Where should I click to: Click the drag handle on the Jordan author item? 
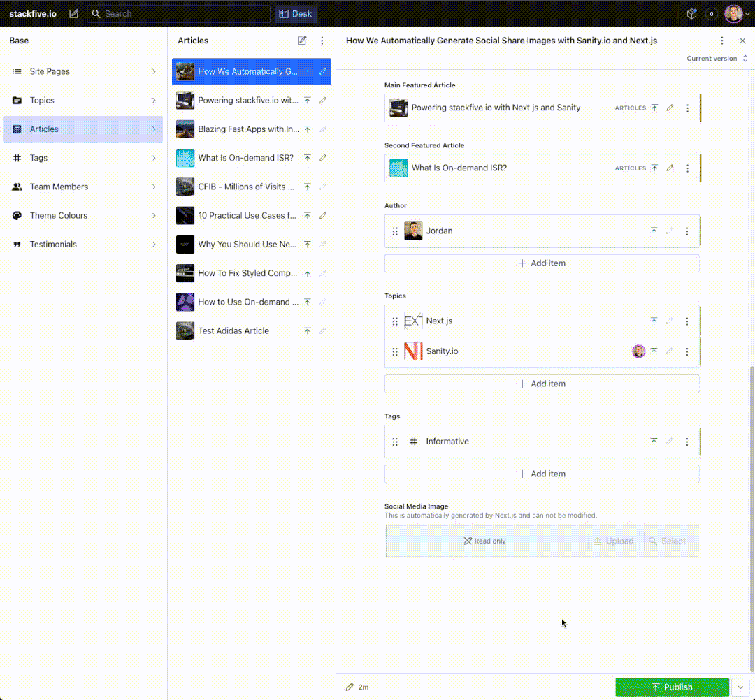point(395,231)
